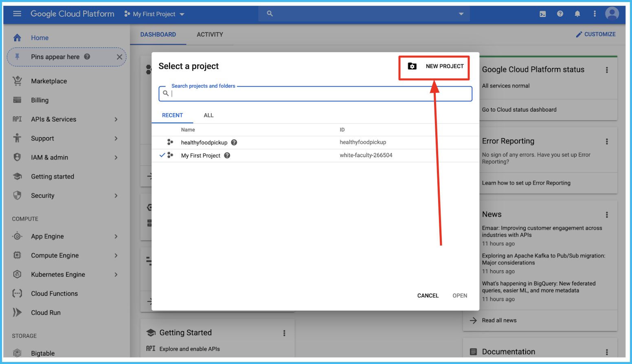Open the Help question mark icon
This screenshot has height=364, width=632.
coord(560,14)
